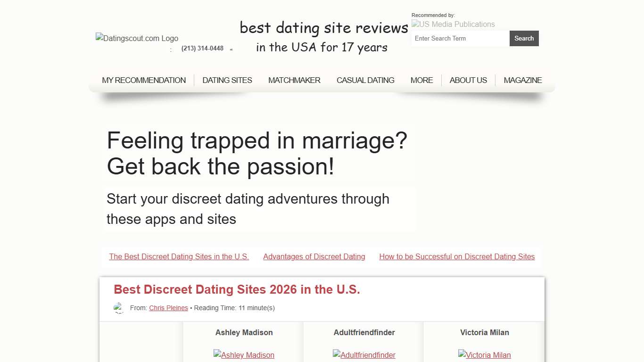Click the Chris Pleines author link
The width and height of the screenshot is (644, 362).
(168, 307)
